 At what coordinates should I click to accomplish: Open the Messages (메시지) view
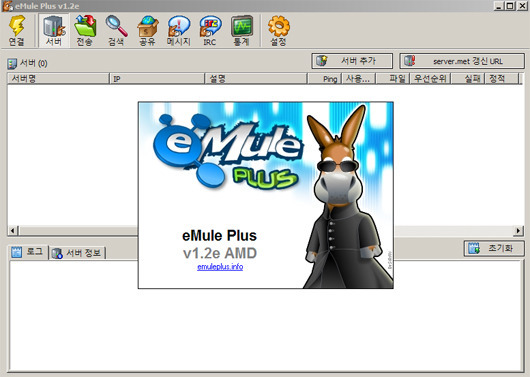pyautogui.click(x=178, y=31)
